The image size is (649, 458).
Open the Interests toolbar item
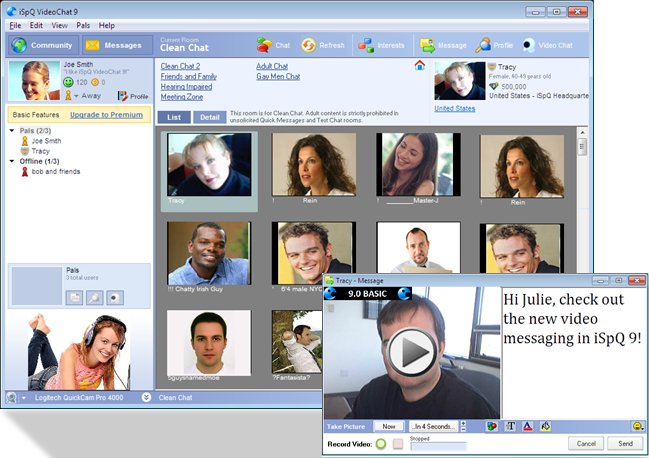pyautogui.click(x=381, y=45)
